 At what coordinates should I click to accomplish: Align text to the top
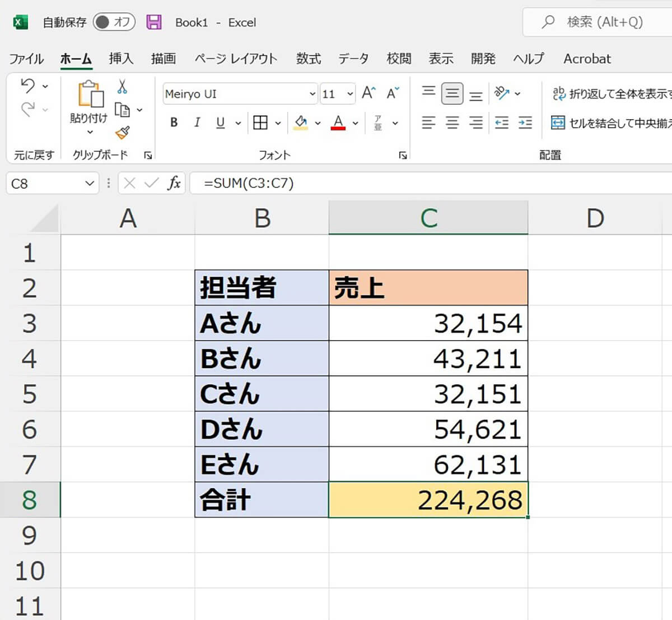428,91
